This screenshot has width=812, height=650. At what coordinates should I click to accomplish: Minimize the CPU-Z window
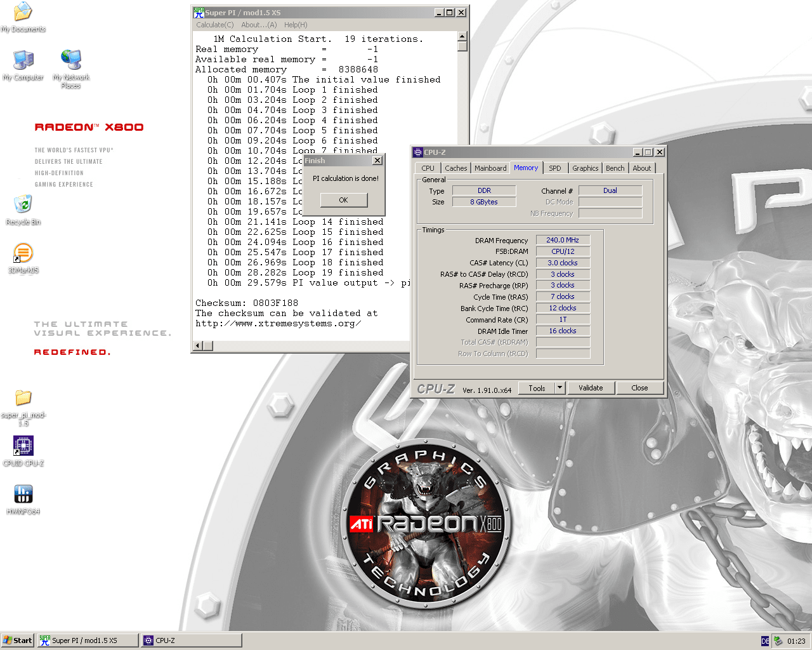638,152
